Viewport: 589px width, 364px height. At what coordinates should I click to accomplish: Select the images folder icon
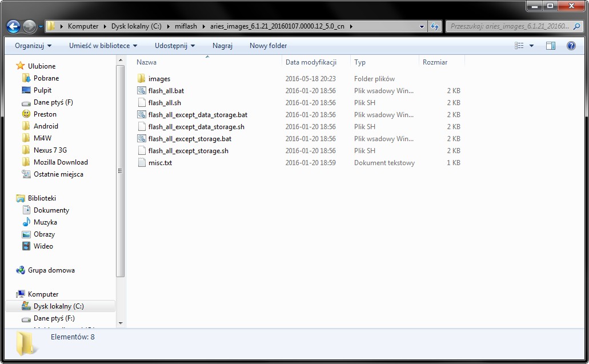pos(142,79)
